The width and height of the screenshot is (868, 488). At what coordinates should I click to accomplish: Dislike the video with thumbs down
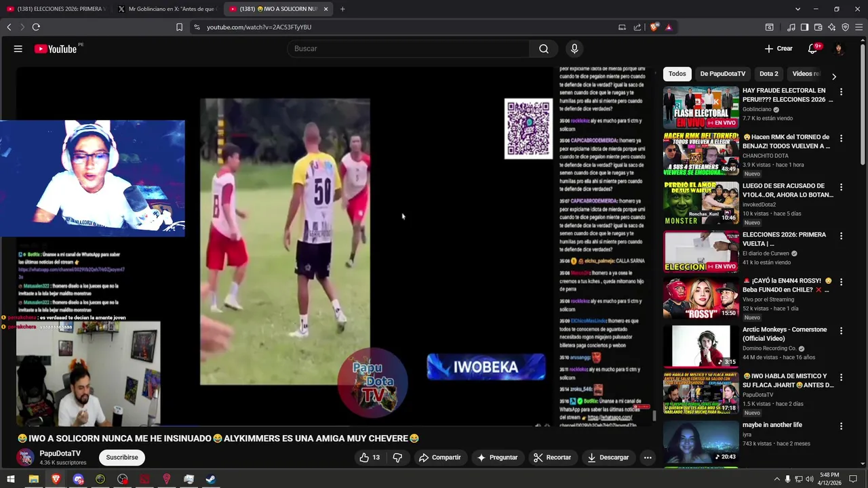(397, 457)
